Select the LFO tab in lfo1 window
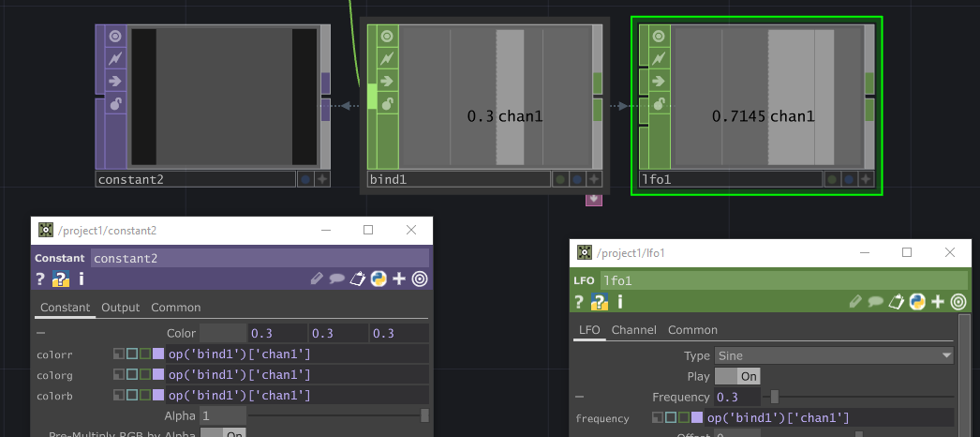Image resolution: width=980 pixels, height=437 pixels. tap(589, 329)
